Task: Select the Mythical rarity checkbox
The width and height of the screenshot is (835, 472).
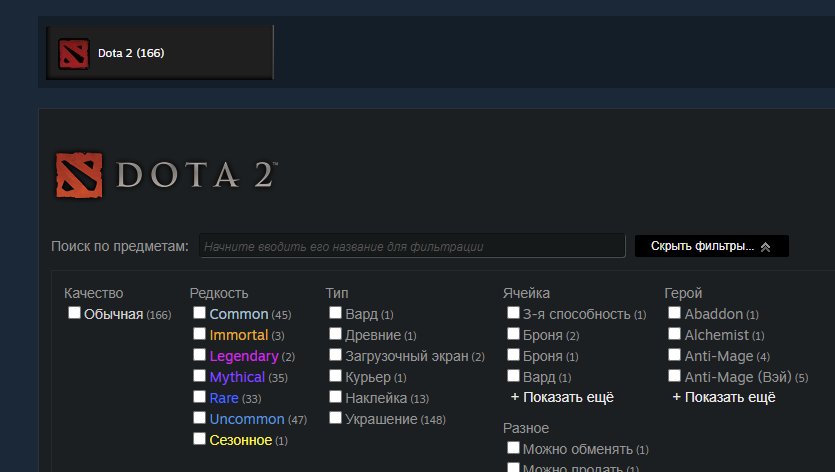Action: point(200,377)
